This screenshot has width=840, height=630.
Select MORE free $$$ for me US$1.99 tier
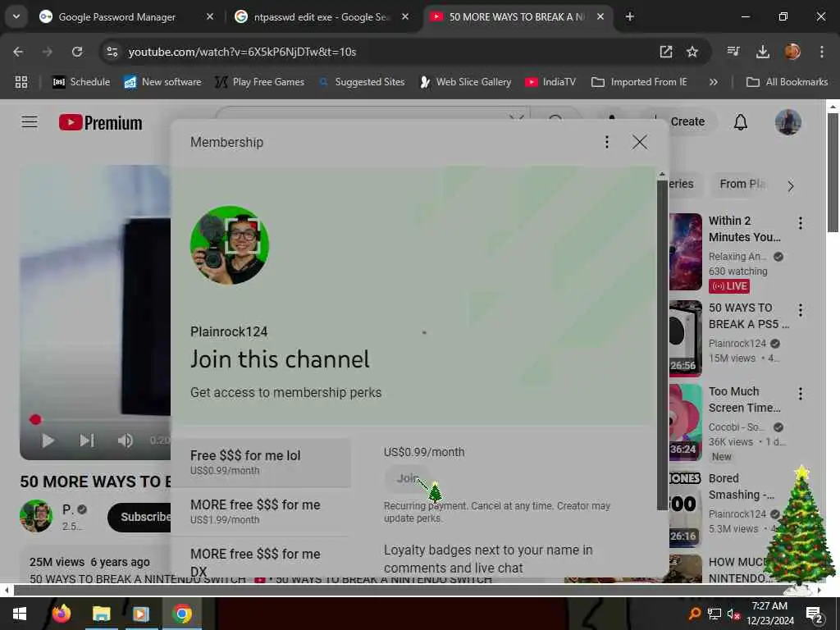pos(262,512)
